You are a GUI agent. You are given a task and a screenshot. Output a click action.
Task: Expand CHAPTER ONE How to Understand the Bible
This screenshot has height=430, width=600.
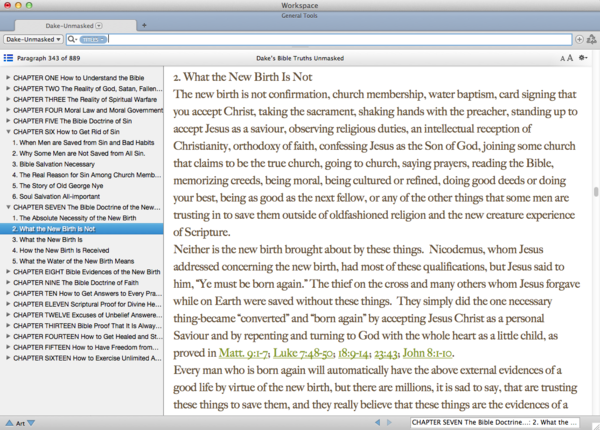(x=8, y=77)
